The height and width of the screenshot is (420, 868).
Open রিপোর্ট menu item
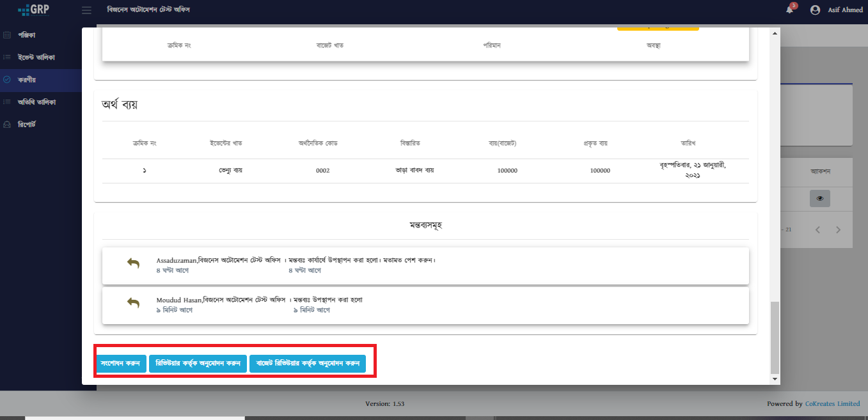click(27, 124)
